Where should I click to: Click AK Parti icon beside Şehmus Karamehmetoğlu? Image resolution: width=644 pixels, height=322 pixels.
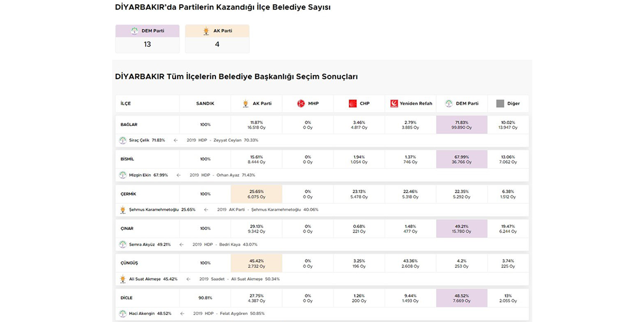click(x=123, y=210)
